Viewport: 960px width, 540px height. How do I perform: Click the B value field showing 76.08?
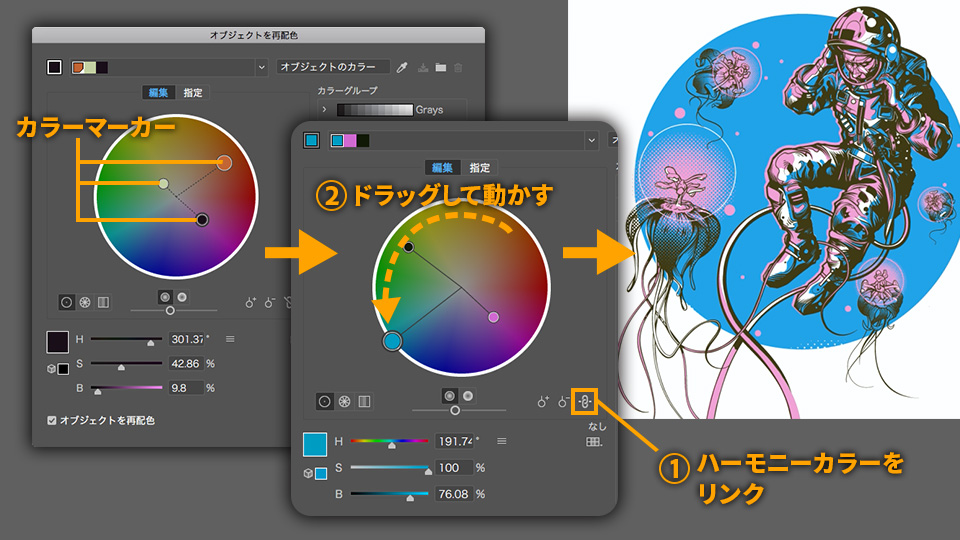click(454, 493)
